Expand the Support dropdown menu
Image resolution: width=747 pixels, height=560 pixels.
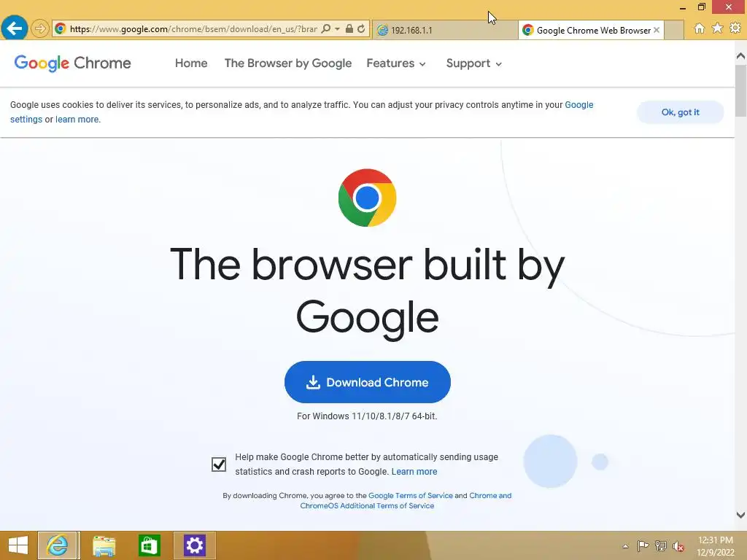[473, 63]
